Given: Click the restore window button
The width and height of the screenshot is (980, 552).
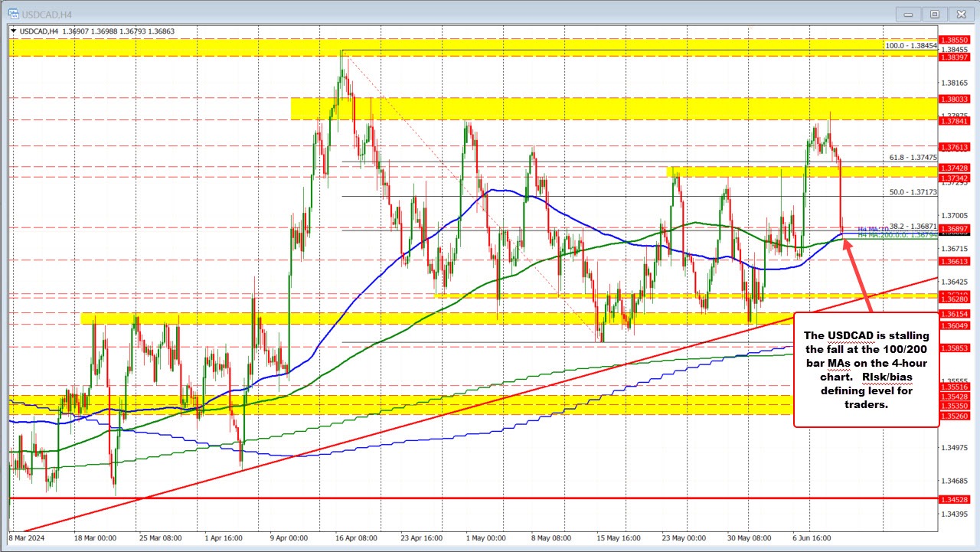Looking at the screenshot, I should pyautogui.click(x=934, y=13).
